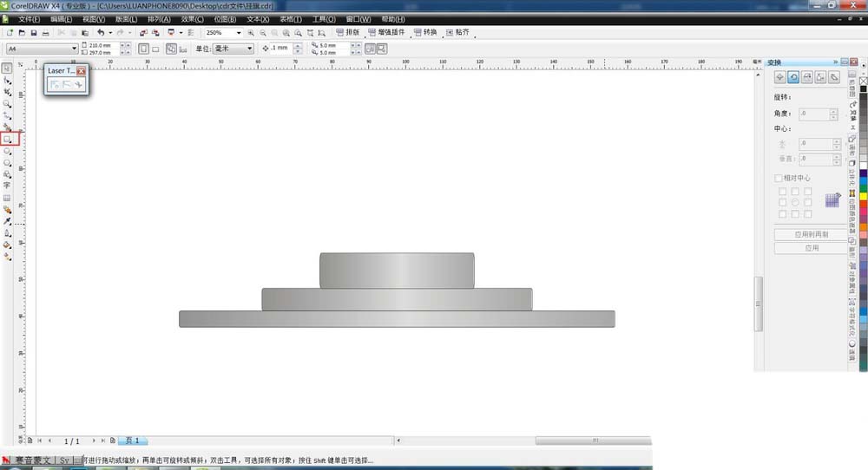Select the Rectangle tool

8,139
